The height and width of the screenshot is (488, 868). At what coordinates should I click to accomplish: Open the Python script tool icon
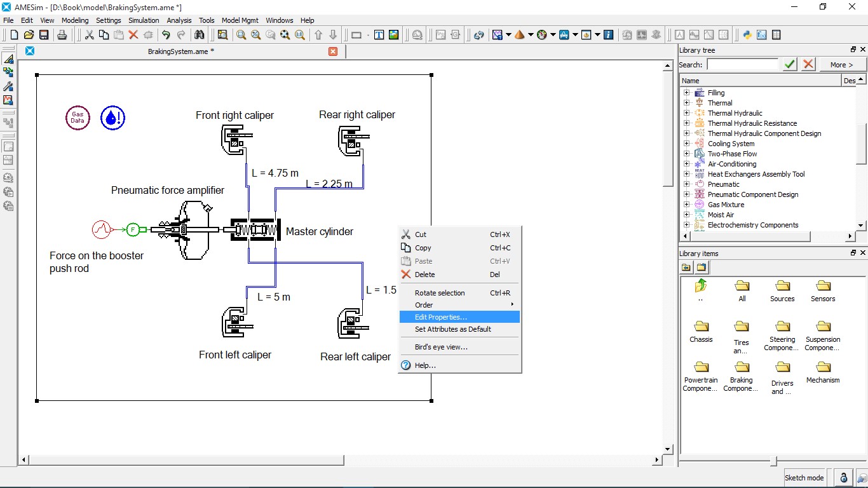747,35
